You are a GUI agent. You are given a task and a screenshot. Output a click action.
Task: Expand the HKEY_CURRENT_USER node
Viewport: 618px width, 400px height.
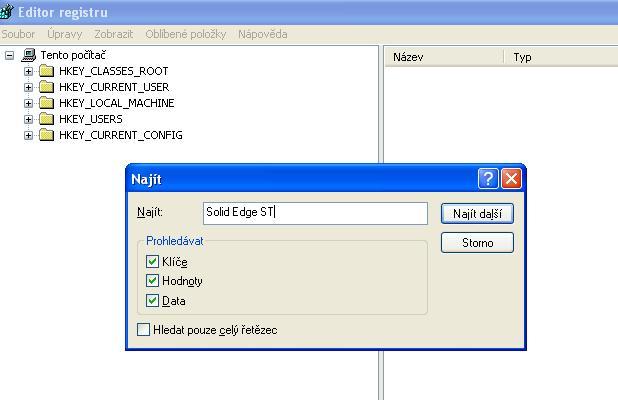[x=28, y=87]
